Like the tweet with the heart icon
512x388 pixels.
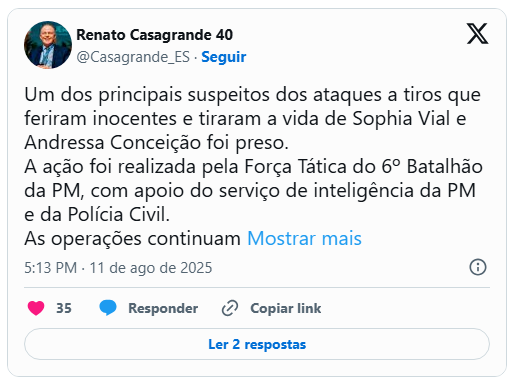click(x=36, y=308)
